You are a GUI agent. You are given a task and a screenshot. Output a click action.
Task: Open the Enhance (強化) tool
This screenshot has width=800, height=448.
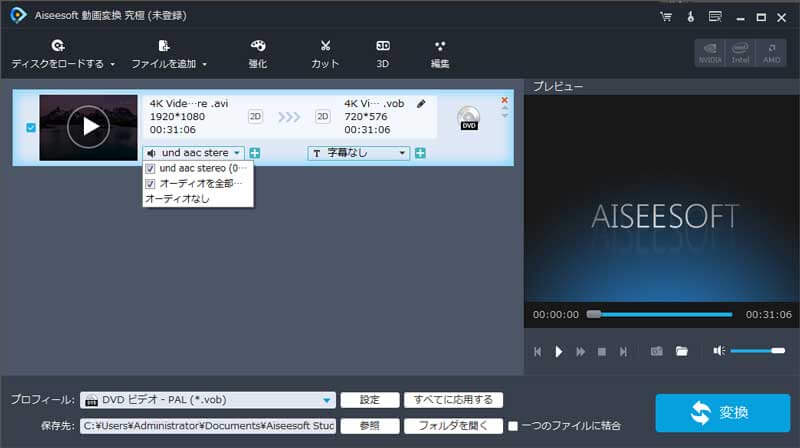(258, 54)
